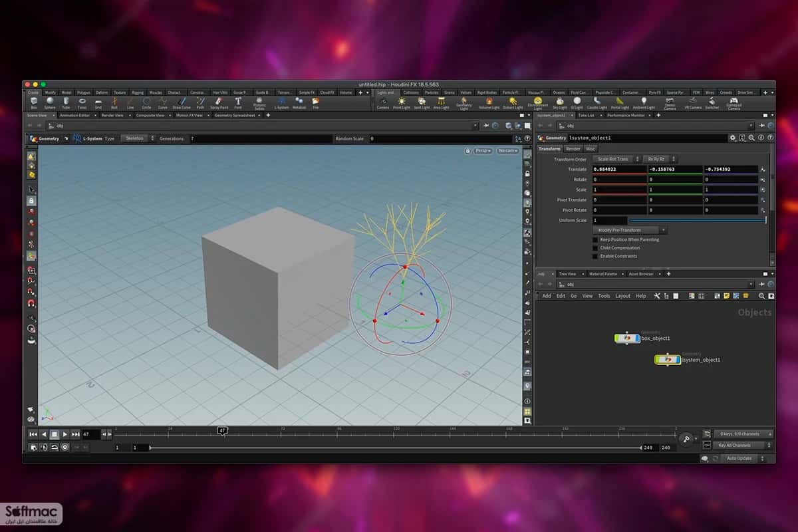This screenshot has width=798, height=532.
Task: Open network editor Add menu
Action: 547,296
